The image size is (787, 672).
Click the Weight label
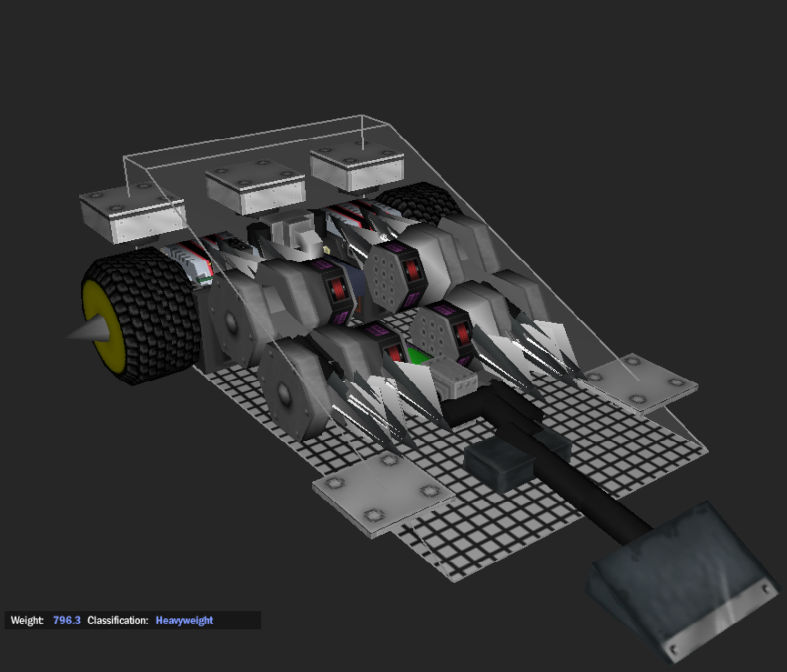[27, 621]
